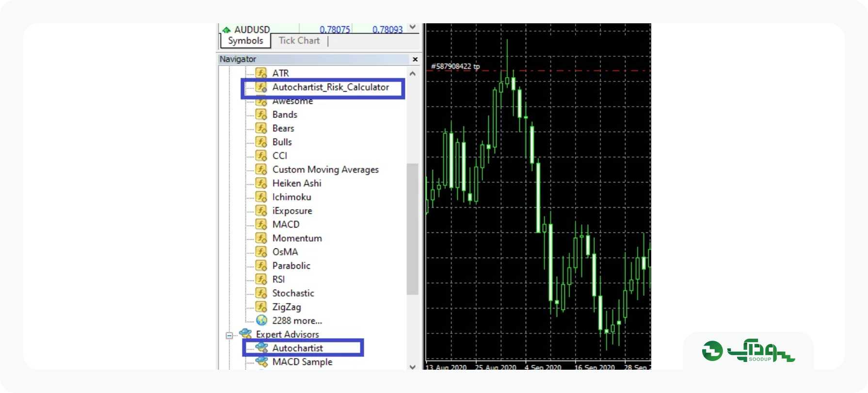Select the ZigZag indicator label
The width and height of the screenshot is (868, 393).
[287, 307]
